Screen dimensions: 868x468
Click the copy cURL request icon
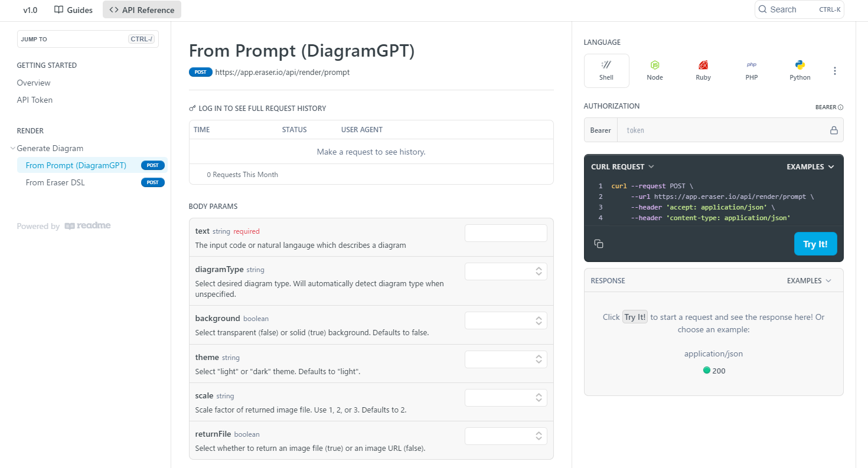click(x=599, y=244)
